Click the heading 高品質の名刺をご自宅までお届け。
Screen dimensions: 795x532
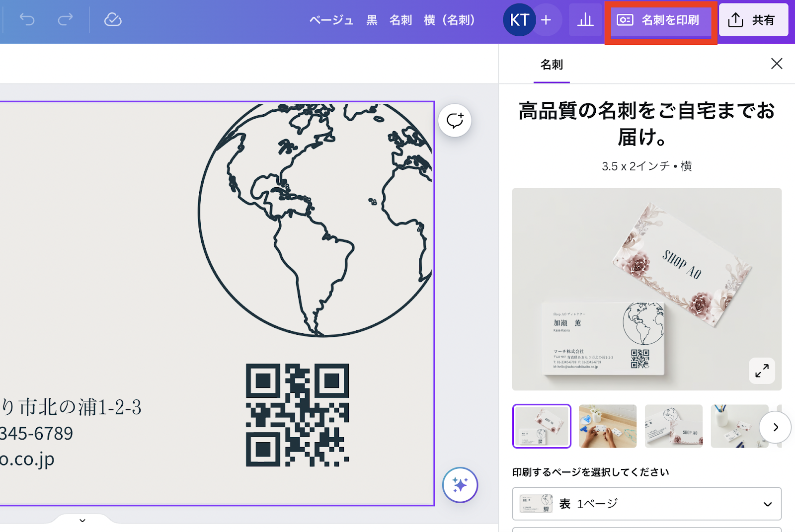(646, 124)
